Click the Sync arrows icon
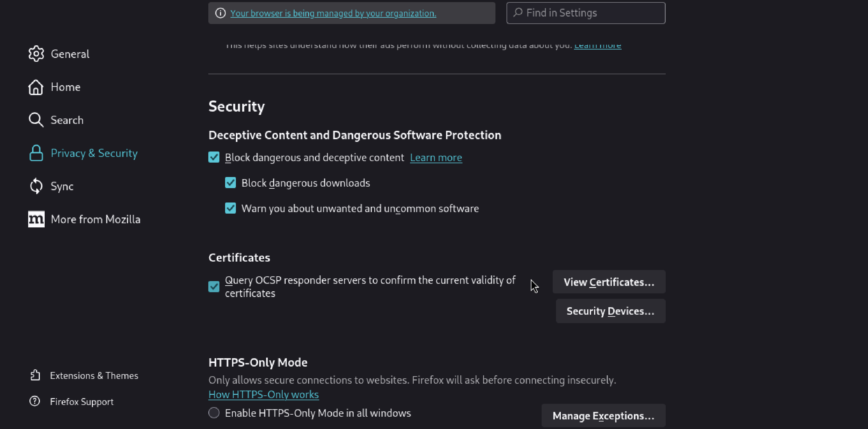The width and height of the screenshot is (868, 429). [x=36, y=186]
